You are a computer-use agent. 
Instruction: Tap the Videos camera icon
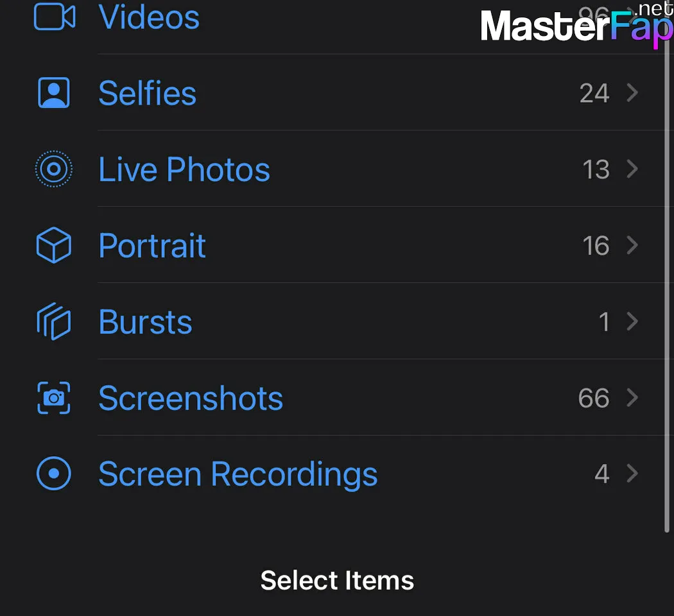point(55,17)
